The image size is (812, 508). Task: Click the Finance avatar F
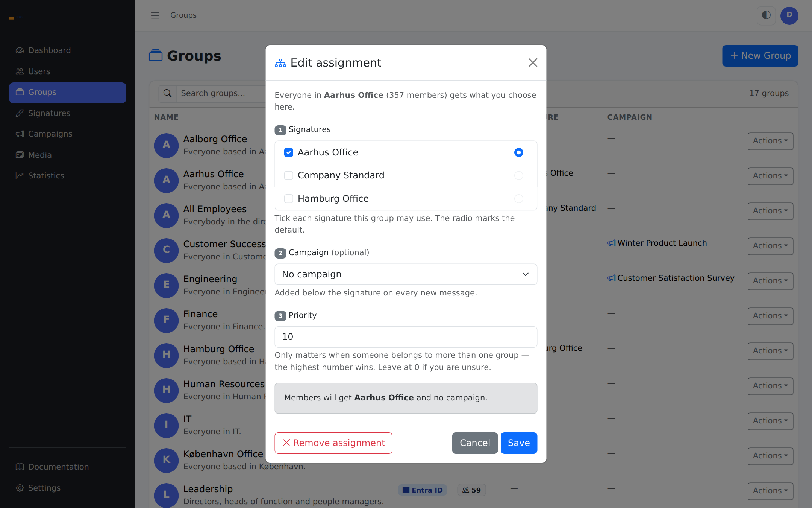click(x=166, y=320)
